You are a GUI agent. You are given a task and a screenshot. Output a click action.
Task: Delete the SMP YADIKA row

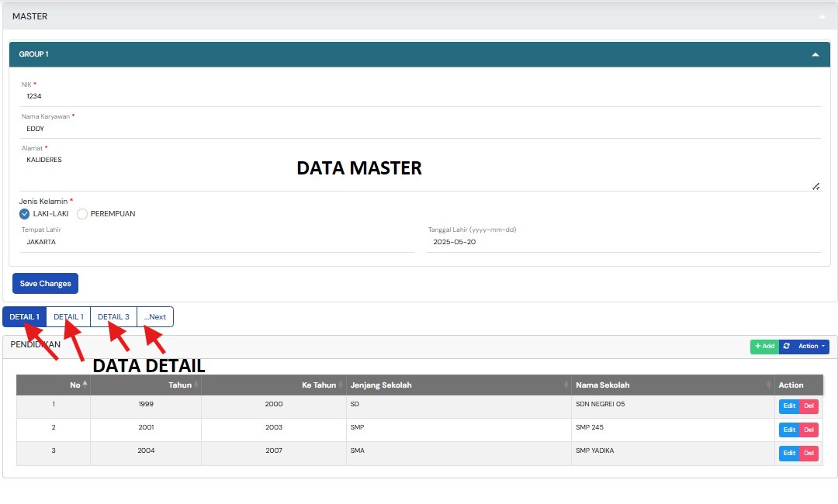coord(809,454)
